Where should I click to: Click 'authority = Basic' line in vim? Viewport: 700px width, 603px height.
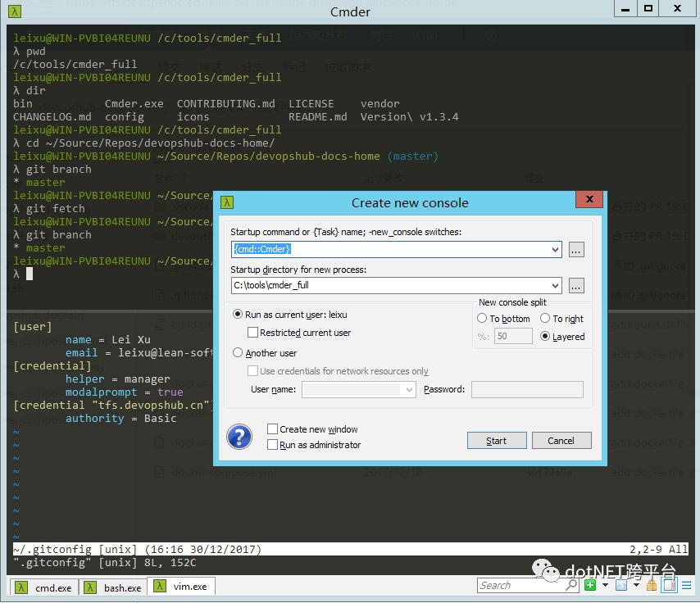[x=121, y=418]
